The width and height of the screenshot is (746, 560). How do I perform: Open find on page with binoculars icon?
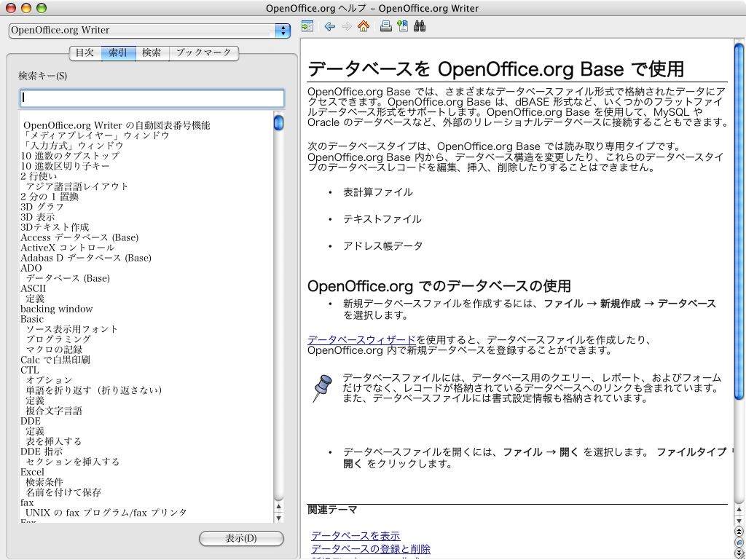(x=419, y=26)
